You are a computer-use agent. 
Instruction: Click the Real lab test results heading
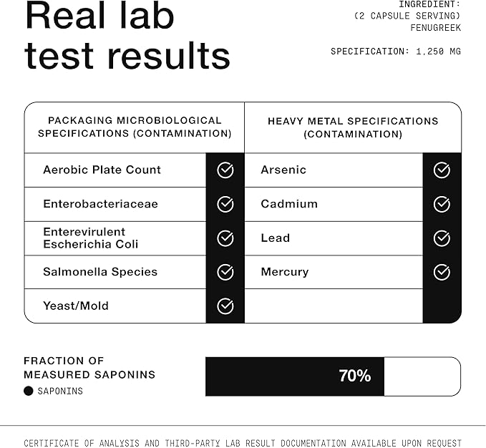tap(127, 36)
